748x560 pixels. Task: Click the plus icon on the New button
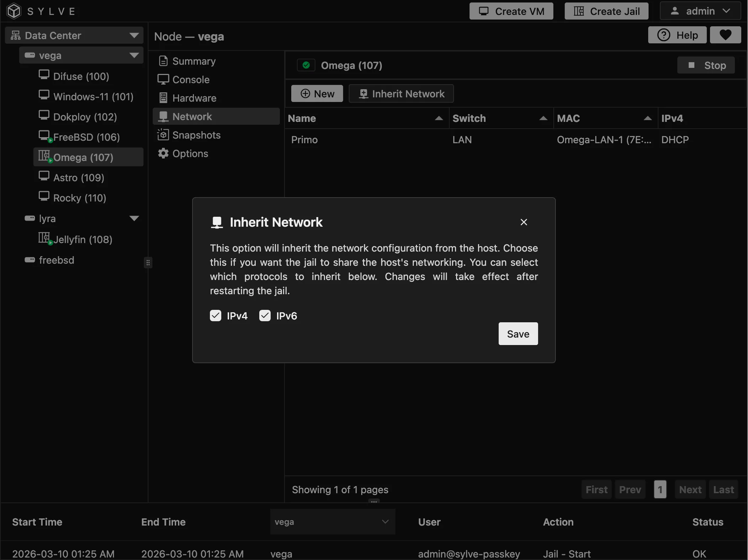point(305,93)
